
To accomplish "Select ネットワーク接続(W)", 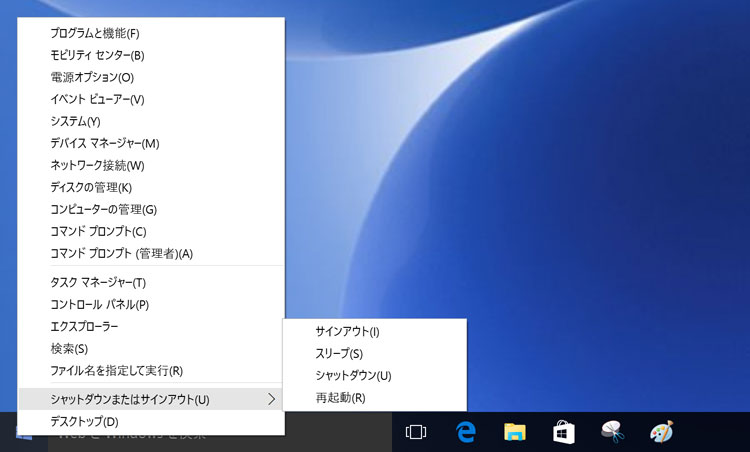I will click(x=151, y=165).
